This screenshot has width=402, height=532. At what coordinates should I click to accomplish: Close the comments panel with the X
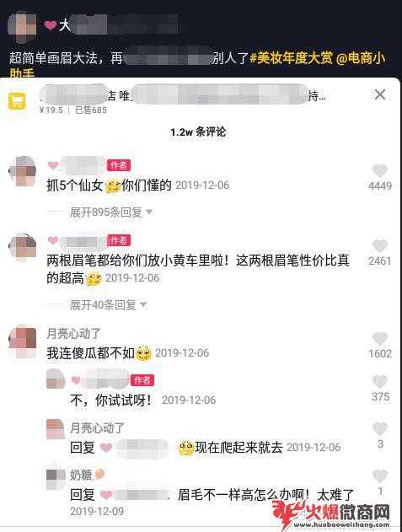tap(380, 94)
